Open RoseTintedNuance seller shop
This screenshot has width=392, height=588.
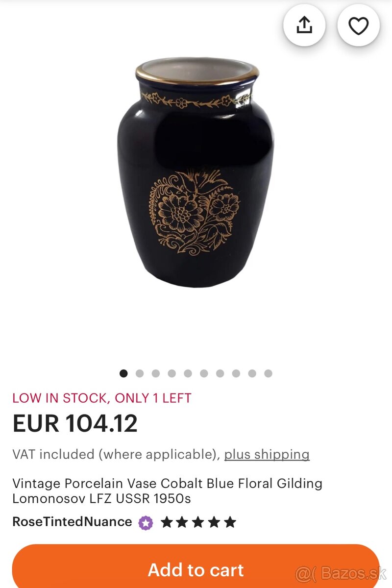pyautogui.click(x=72, y=522)
